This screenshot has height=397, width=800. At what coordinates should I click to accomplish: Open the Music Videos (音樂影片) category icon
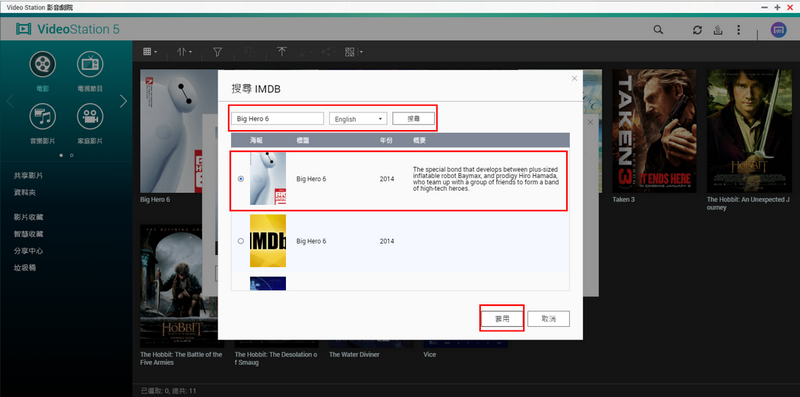tap(43, 116)
